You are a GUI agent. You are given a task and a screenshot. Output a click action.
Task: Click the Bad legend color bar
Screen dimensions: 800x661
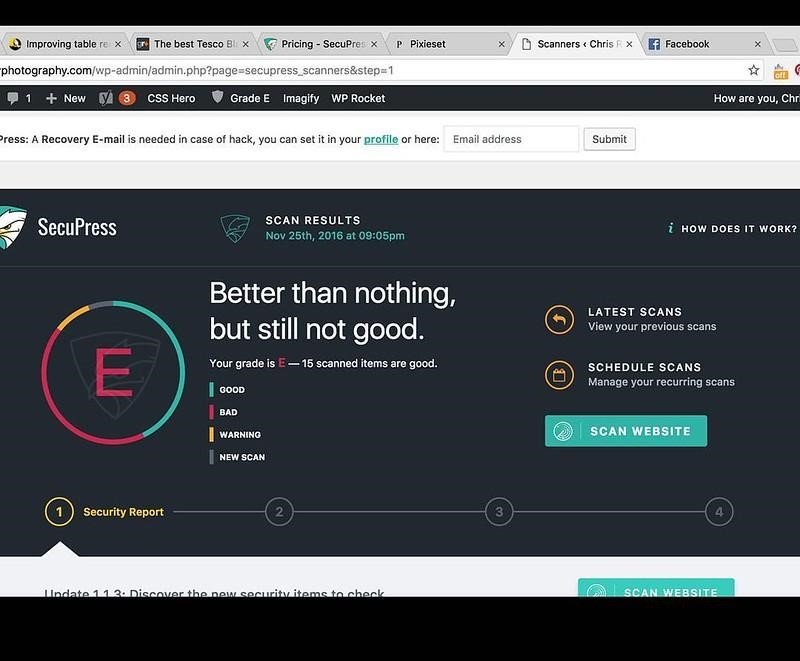click(x=211, y=412)
